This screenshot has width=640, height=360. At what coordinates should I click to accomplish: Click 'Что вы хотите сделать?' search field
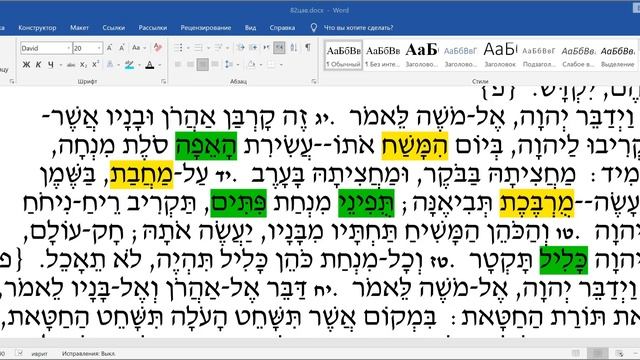click(x=358, y=28)
